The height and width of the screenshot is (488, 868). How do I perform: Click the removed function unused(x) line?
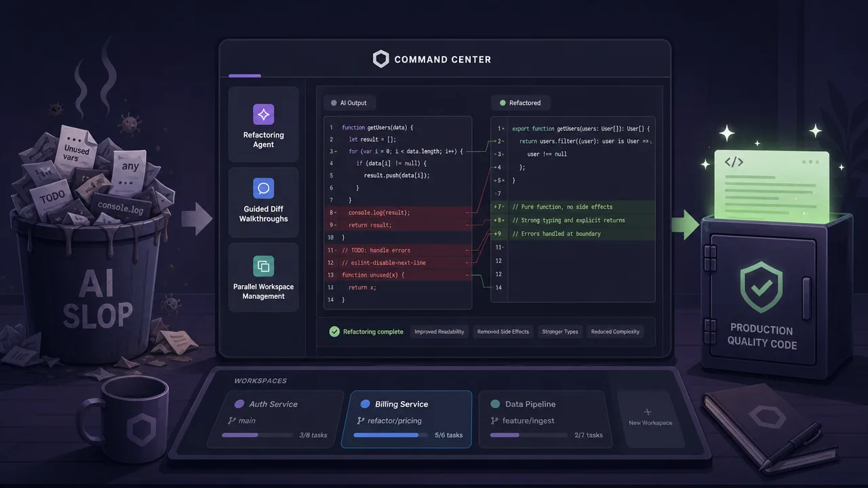(x=398, y=275)
